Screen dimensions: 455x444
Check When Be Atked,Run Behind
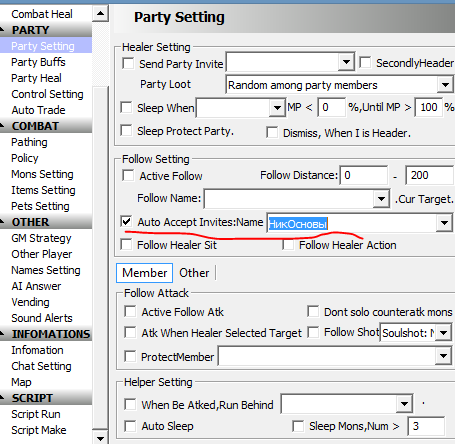click(x=130, y=404)
